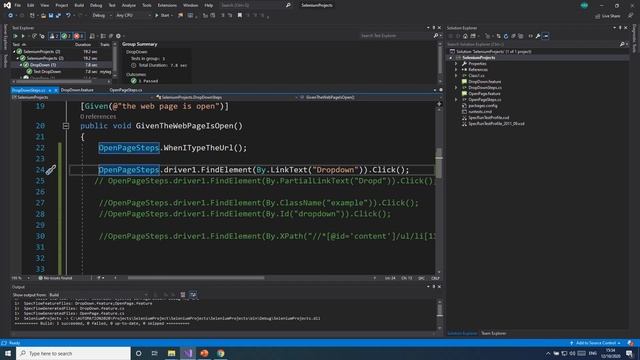Open the Show output from Build dropdown
The height and width of the screenshot is (360, 640).
(98, 295)
